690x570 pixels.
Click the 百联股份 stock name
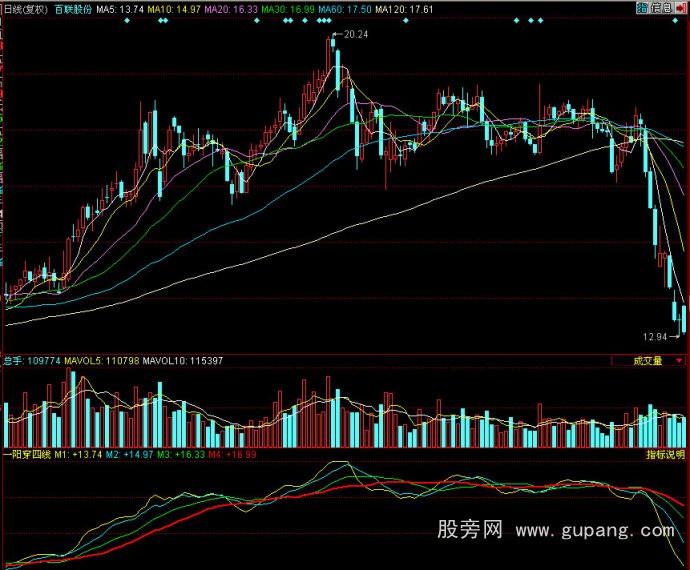click(73, 9)
